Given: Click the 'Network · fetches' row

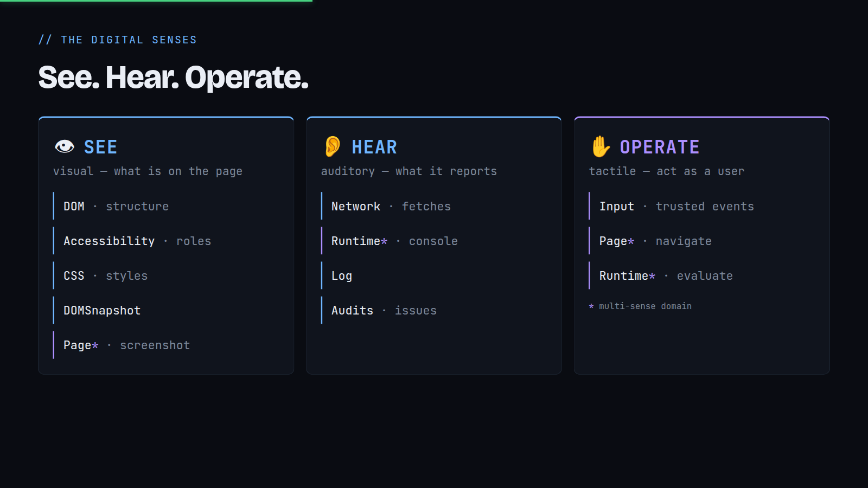Looking at the screenshot, I should (434, 206).
